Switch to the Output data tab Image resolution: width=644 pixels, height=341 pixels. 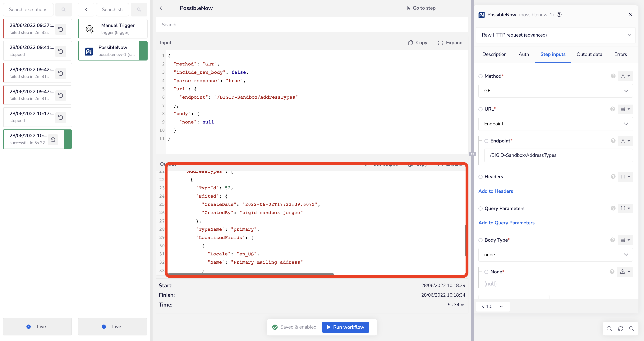589,54
